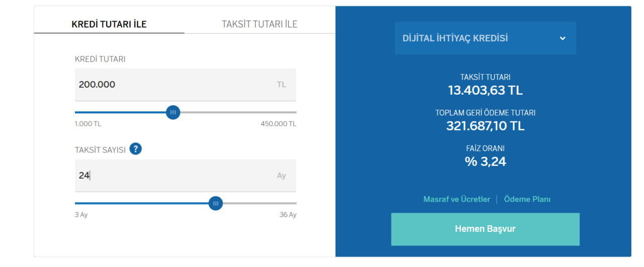
Task: Click the 321.687,10 TL total repayment value
Action: (486, 126)
